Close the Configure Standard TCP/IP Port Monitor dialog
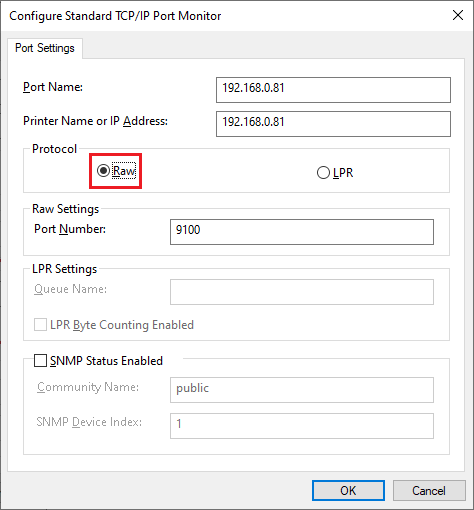 pyautogui.click(x=458, y=15)
